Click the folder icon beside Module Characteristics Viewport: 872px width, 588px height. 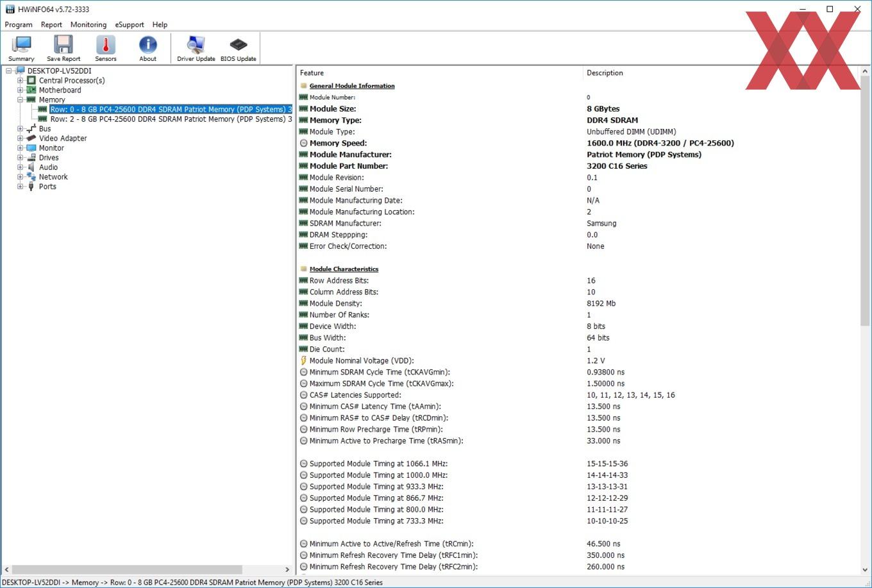click(x=303, y=269)
